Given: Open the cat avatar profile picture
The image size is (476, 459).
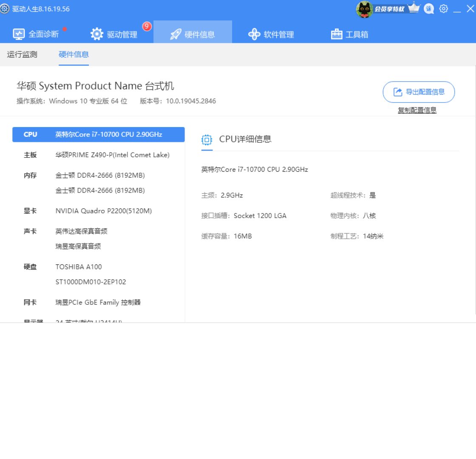Looking at the screenshot, I should pos(364,9).
